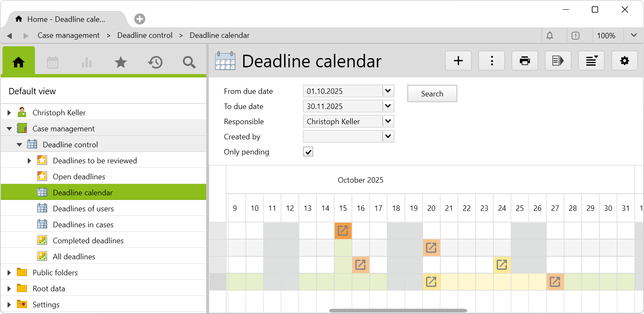Click Deadline control in the breadcrumb
This screenshot has height=314, width=644.
click(145, 35)
